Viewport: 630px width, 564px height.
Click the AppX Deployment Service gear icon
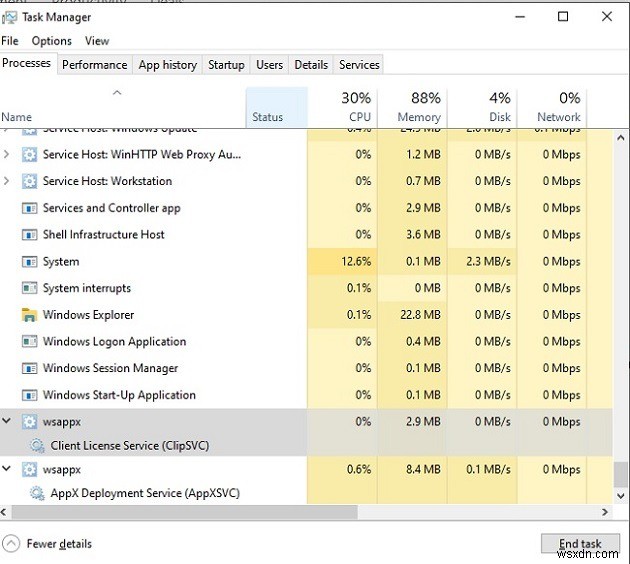(37, 493)
